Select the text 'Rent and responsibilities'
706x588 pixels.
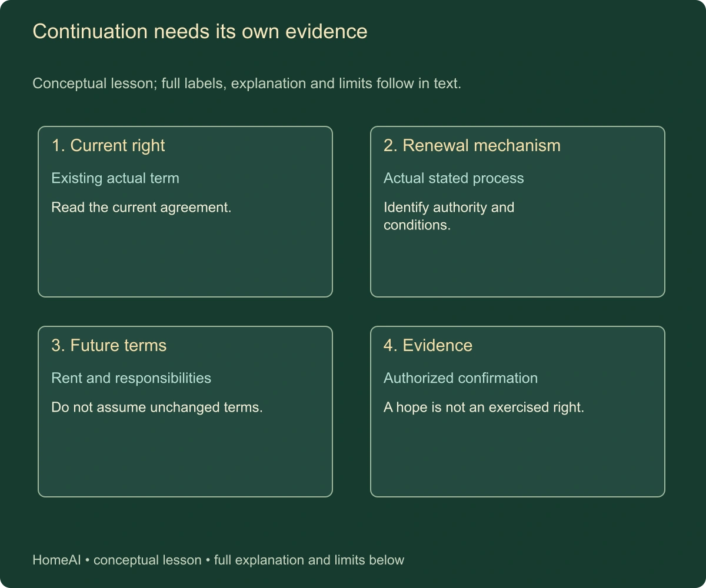point(131,378)
